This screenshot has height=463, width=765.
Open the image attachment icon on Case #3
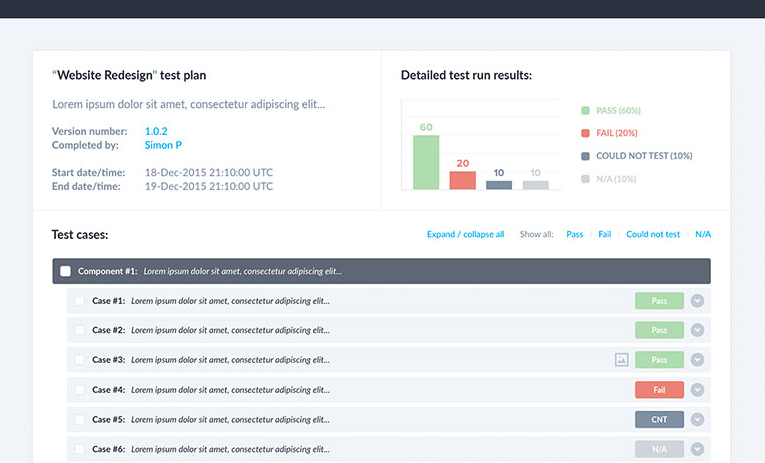point(621,360)
